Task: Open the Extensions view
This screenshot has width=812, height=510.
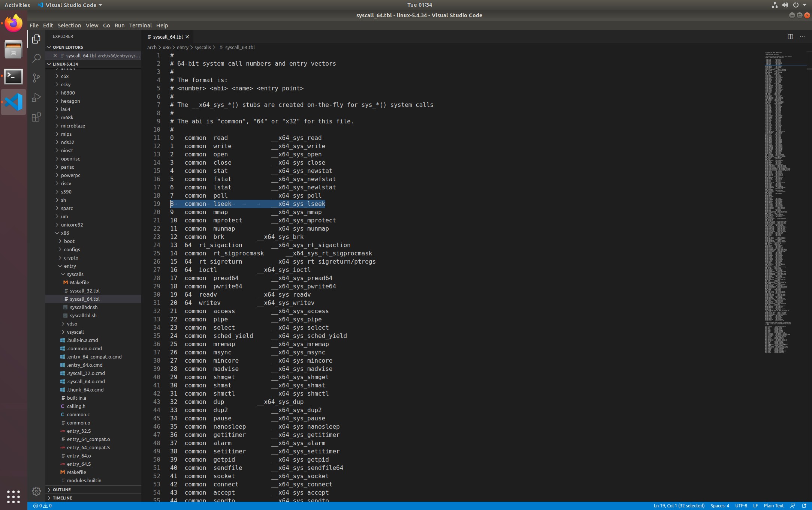Action: tap(36, 117)
